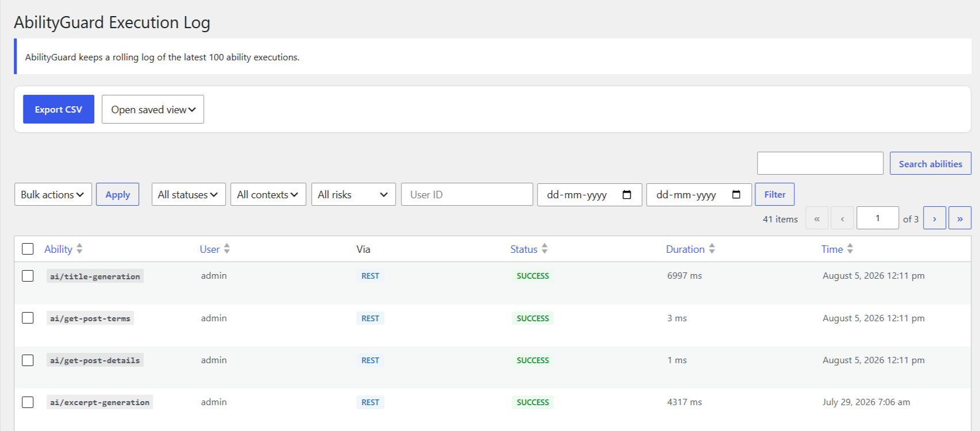
Task: Go to the next page of results
Action: tap(935, 218)
